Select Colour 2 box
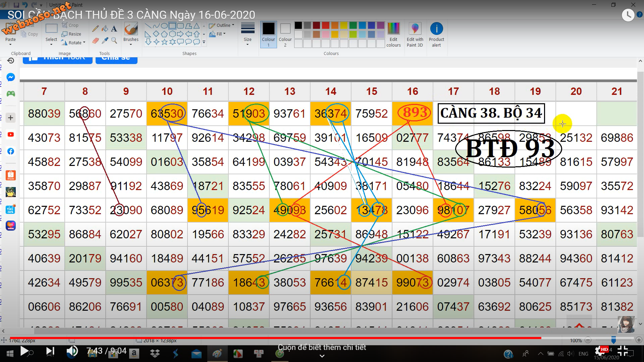Image resolution: width=644 pixels, height=362 pixels. coord(285,35)
